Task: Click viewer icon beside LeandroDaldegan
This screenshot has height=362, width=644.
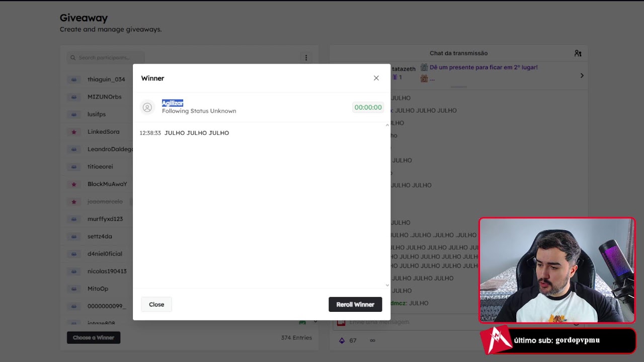Action: pyautogui.click(x=74, y=149)
